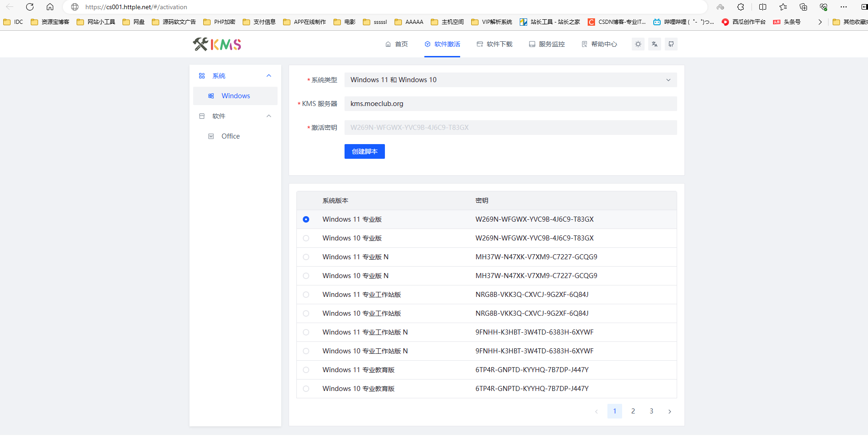Toggle the light theme sun icon
This screenshot has height=441, width=868.
(638, 44)
